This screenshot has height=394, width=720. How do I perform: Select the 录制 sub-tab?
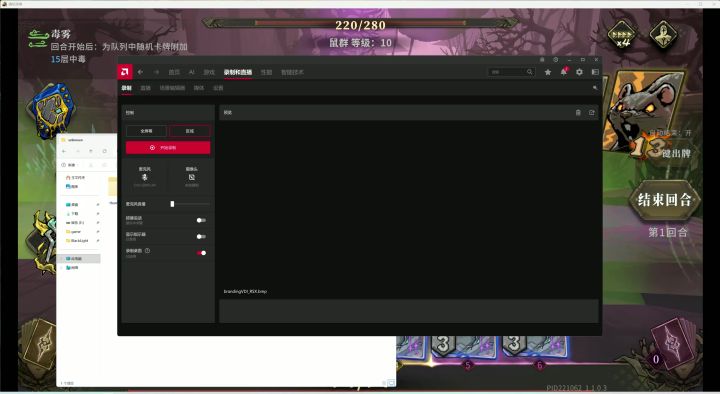point(127,88)
